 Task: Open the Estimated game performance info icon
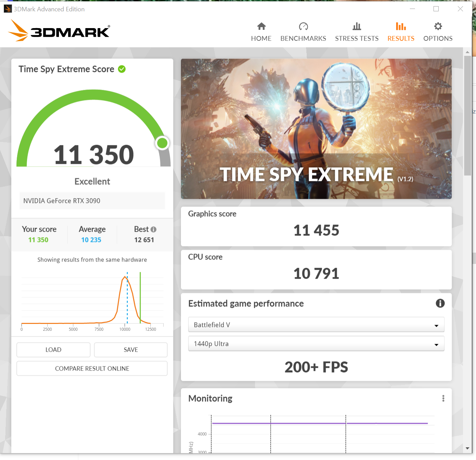[x=440, y=303]
